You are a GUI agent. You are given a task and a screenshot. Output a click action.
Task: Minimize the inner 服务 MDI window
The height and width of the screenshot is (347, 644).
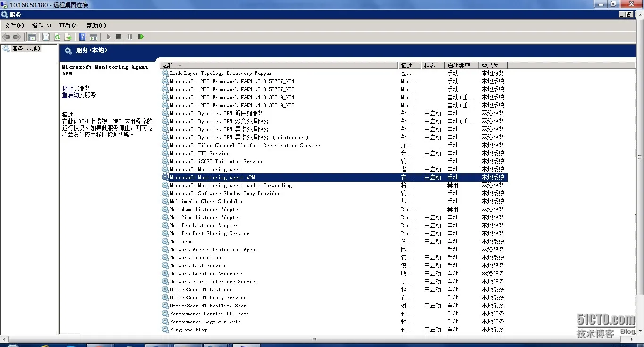click(x=621, y=15)
